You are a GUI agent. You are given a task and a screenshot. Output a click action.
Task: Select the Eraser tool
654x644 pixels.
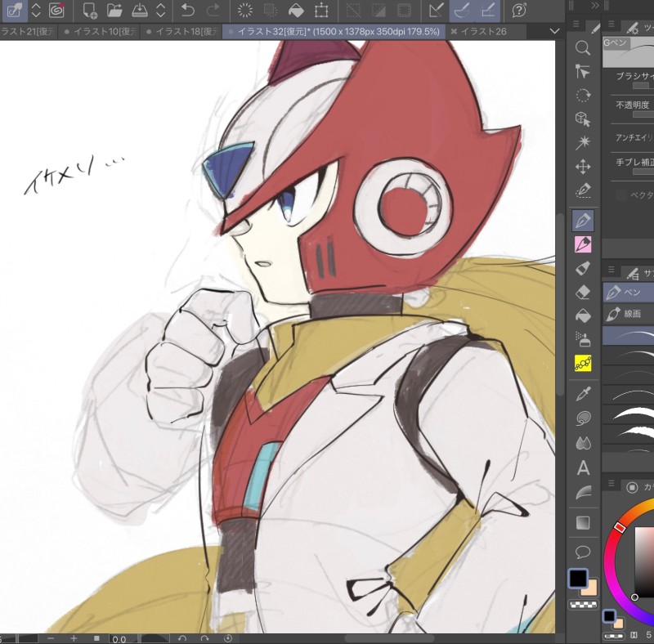click(583, 292)
